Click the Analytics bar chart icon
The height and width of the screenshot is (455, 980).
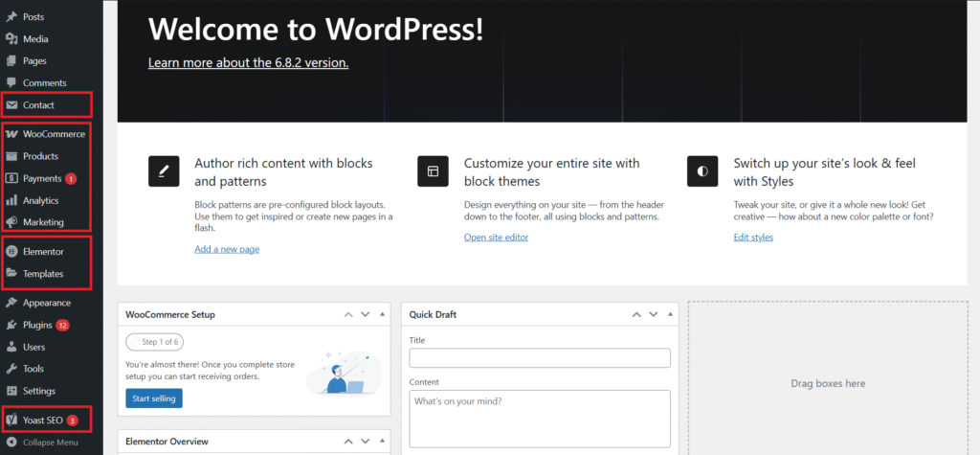11,201
